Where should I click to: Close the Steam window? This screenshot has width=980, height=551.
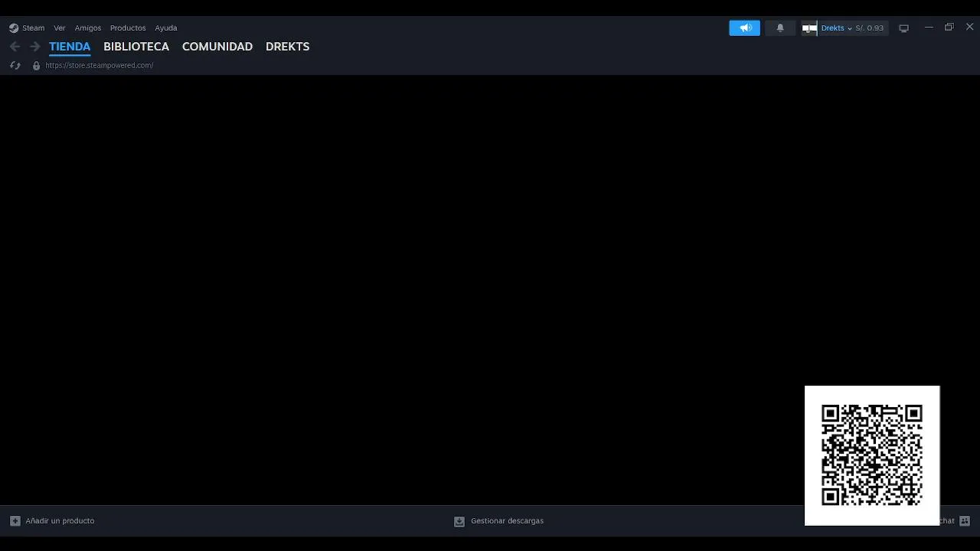969,28
